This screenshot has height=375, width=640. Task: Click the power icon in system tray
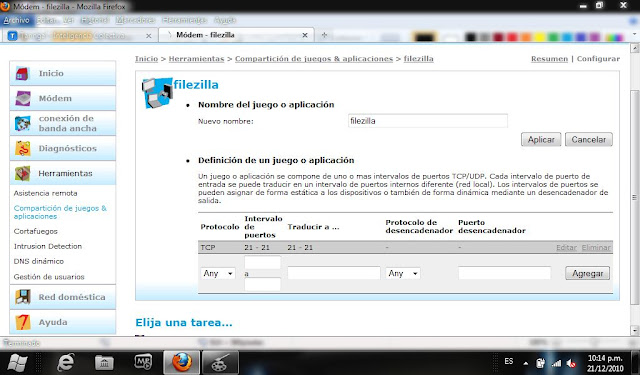540,363
